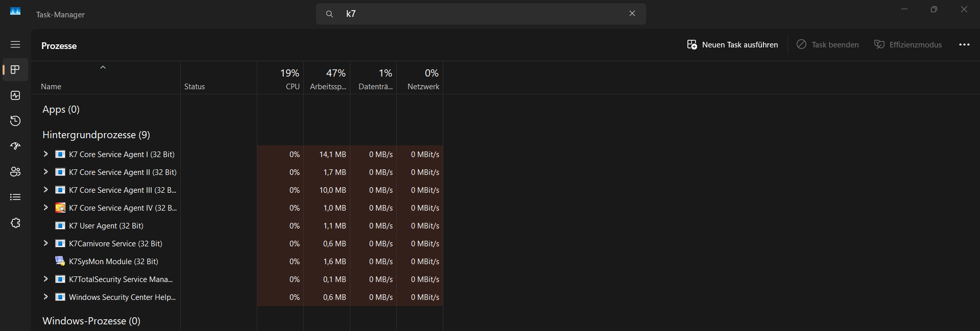Clear the k7 search field text

(x=632, y=14)
